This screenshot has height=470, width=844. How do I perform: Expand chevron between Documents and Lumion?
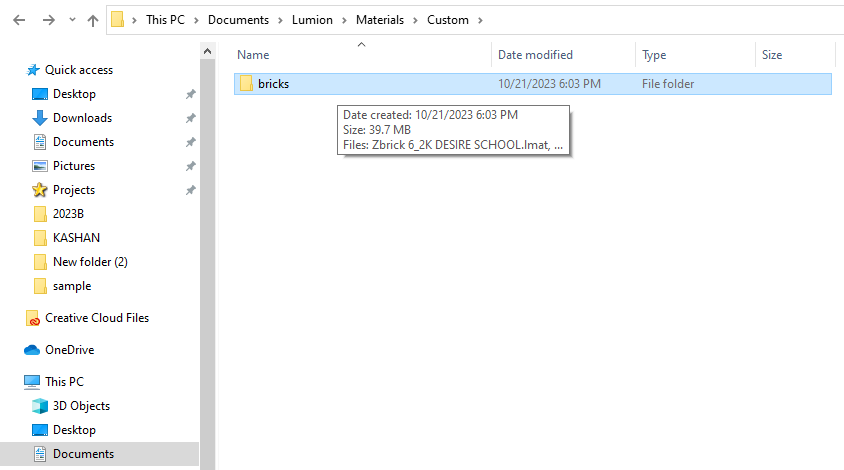point(280,20)
